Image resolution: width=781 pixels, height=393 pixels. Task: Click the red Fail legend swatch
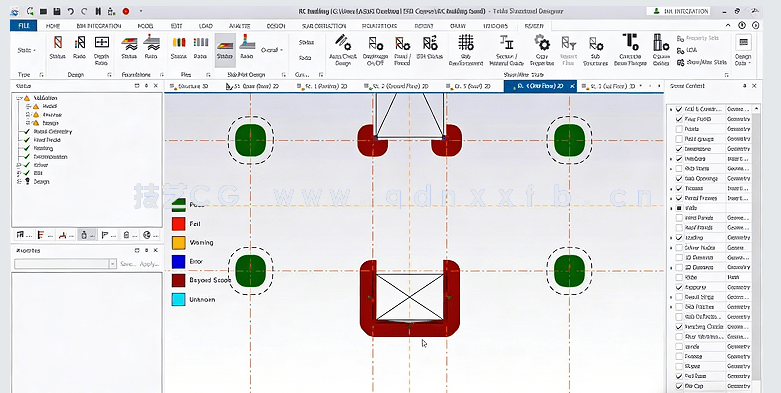pos(178,224)
